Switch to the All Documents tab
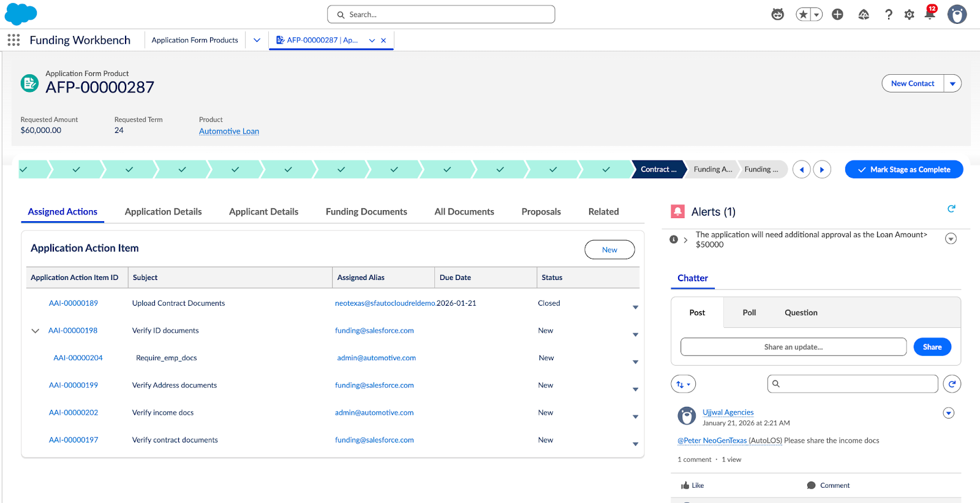Image resolution: width=980 pixels, height=503 pixels. point(464,211)
